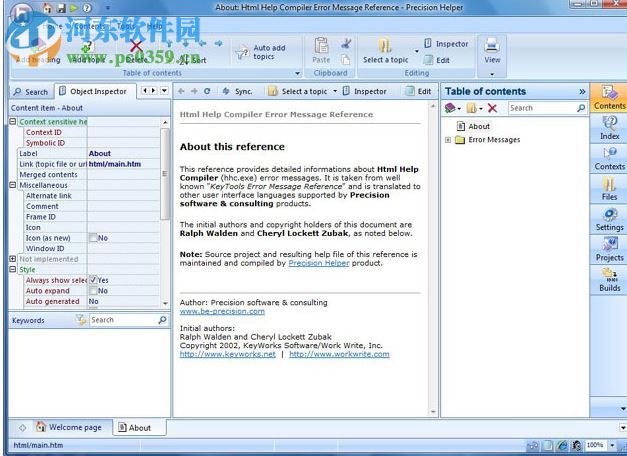Click the Object Inspector vertical scrollbar

165,174
